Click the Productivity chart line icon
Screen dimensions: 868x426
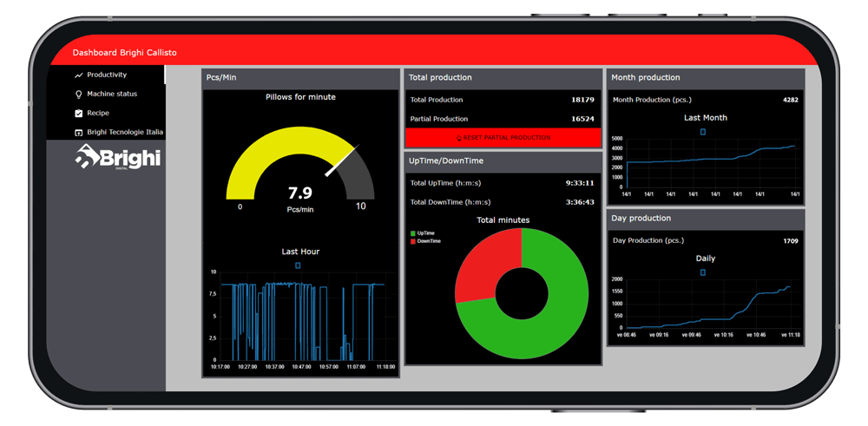pos(79,75)
